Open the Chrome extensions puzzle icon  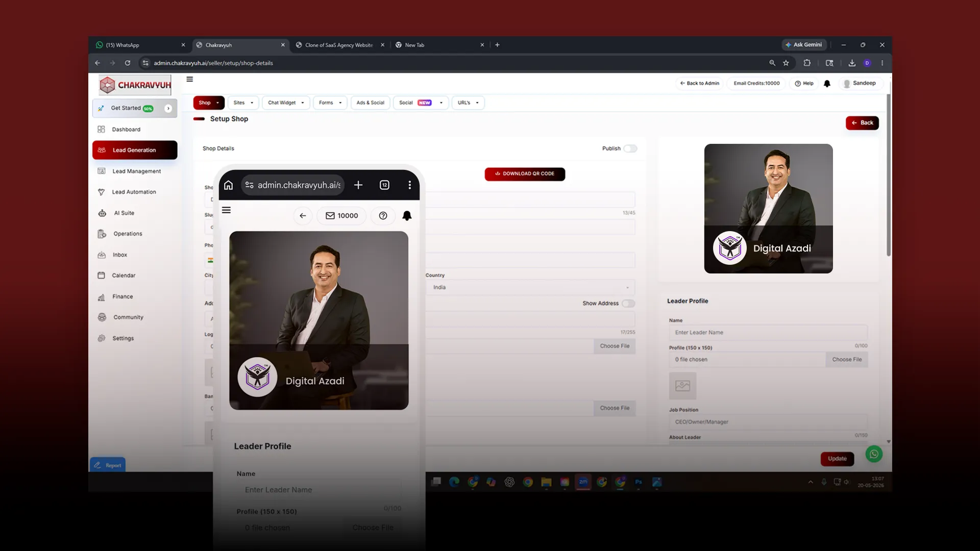click(x=807, y=63)
